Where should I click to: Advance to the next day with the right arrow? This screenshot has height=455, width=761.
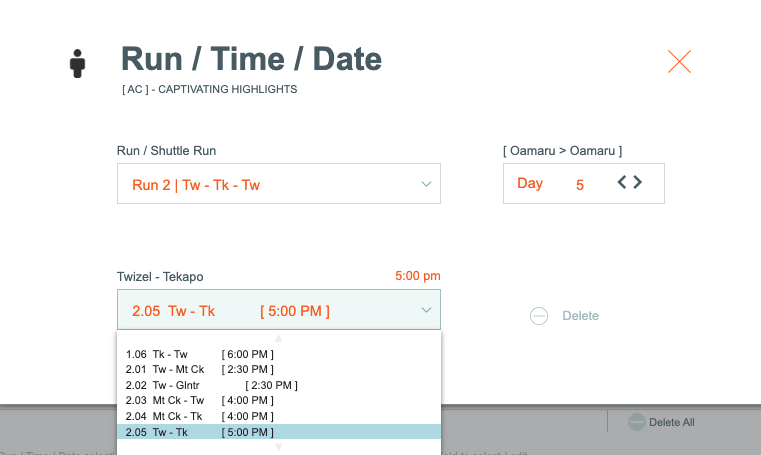tap(638, 182)
